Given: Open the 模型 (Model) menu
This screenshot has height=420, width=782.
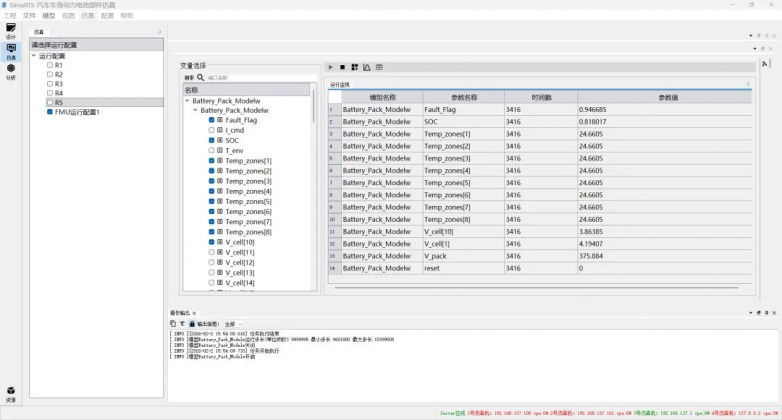Looking at the screenshot, I should coord(48,16).
